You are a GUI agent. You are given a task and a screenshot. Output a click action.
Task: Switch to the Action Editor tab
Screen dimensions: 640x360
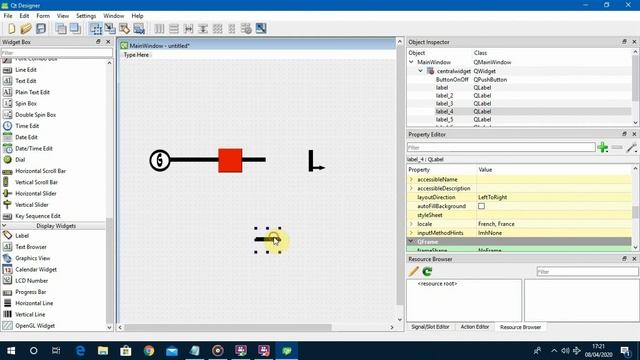(475, 327)
